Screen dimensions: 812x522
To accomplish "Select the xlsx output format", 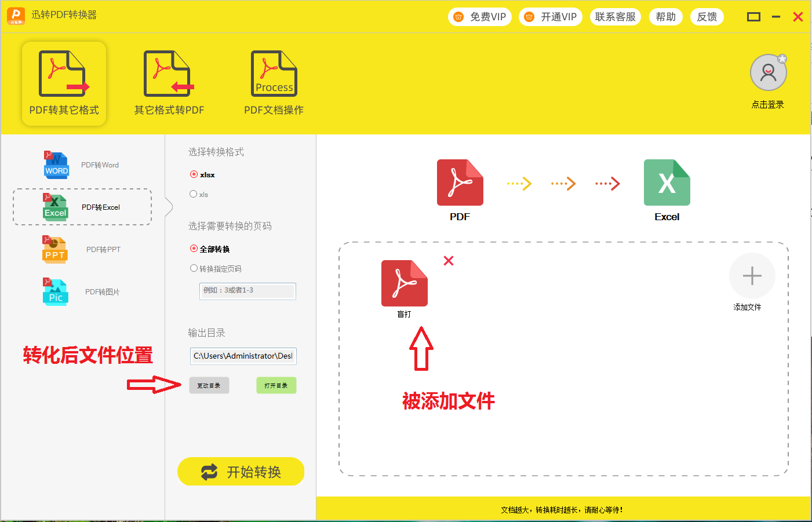I will [202, 174].
